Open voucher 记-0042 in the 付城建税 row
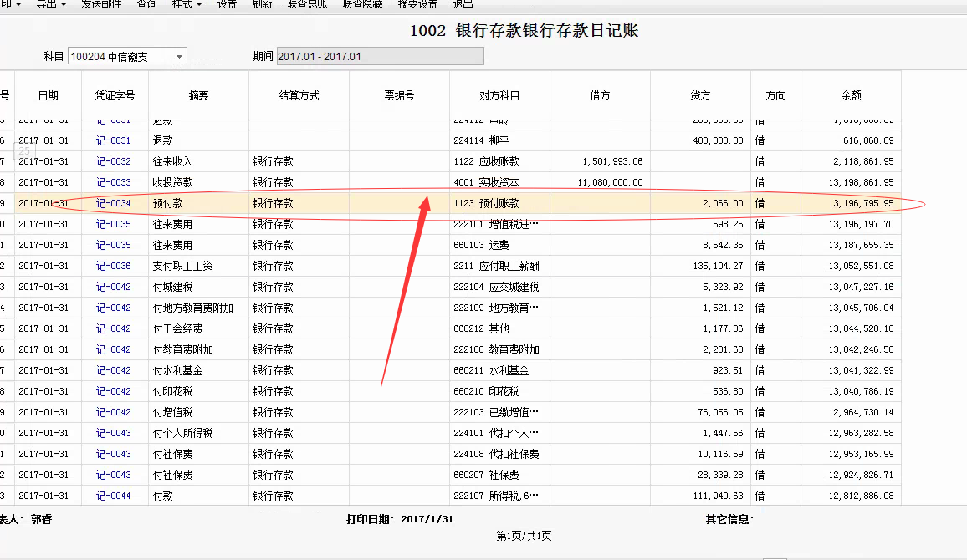The height and width of the screenshot is (560, 967). (x=114, y=287)
